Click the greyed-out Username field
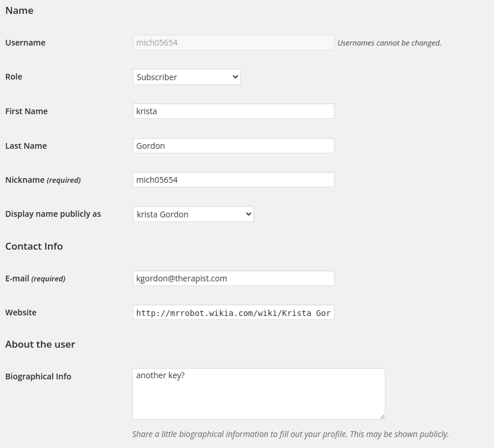Screen dimensions: 494x448 234,43
